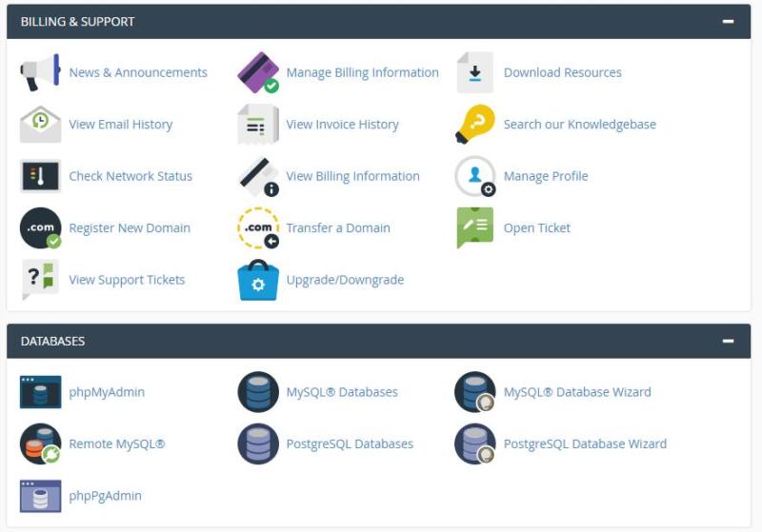Click the Register New Domain .com icon
The image size is (762, 532).
tap(40, 228)
